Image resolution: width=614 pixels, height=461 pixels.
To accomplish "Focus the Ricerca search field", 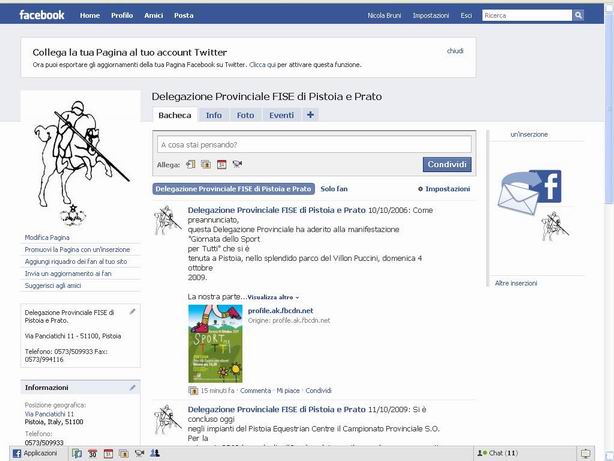I will coord(527,15).
